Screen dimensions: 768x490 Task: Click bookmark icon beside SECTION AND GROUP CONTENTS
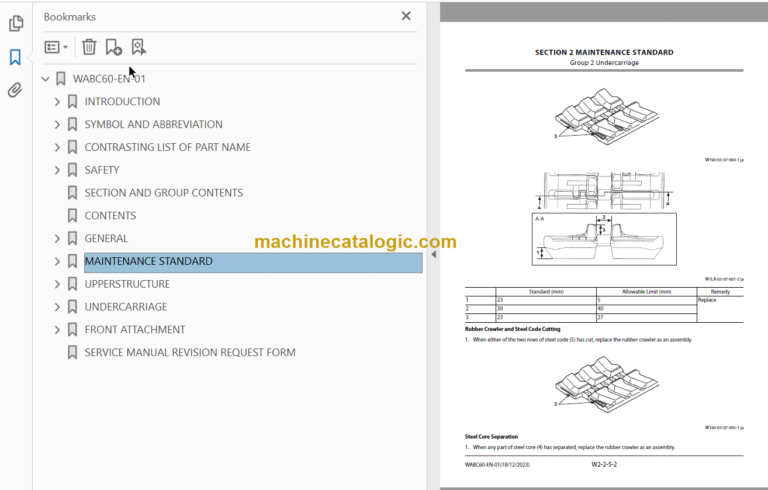[x=72, y=193]
